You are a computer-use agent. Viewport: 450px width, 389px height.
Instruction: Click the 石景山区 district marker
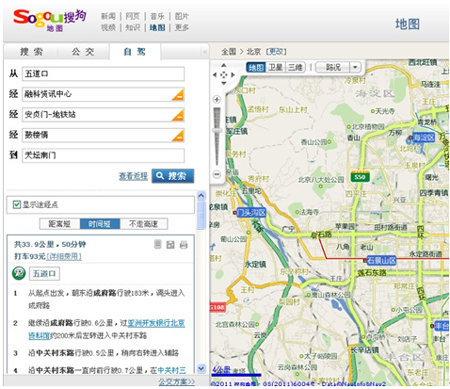pos(380,260)
